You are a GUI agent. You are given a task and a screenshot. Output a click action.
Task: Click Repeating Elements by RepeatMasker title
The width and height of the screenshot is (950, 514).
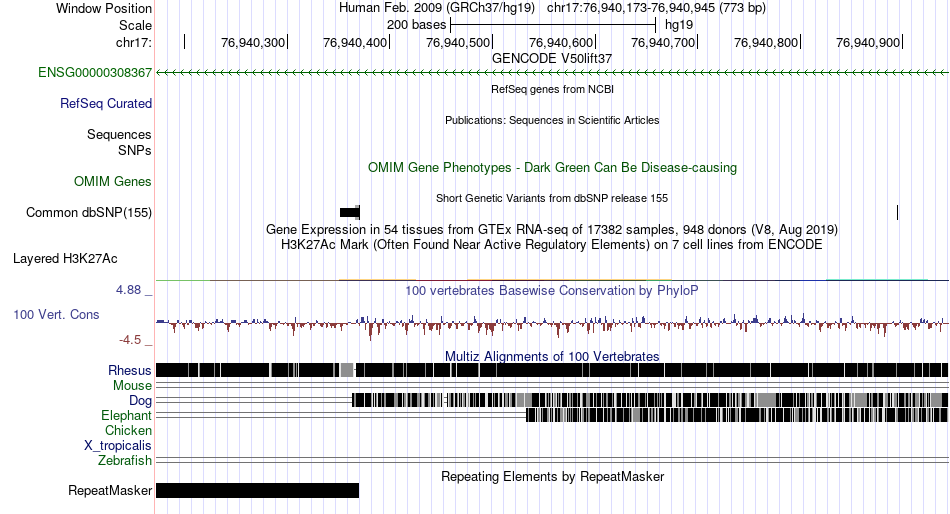(552, 476)
